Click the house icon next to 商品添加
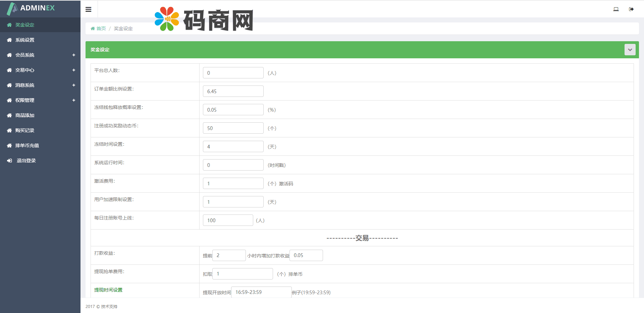 point(9,115)
